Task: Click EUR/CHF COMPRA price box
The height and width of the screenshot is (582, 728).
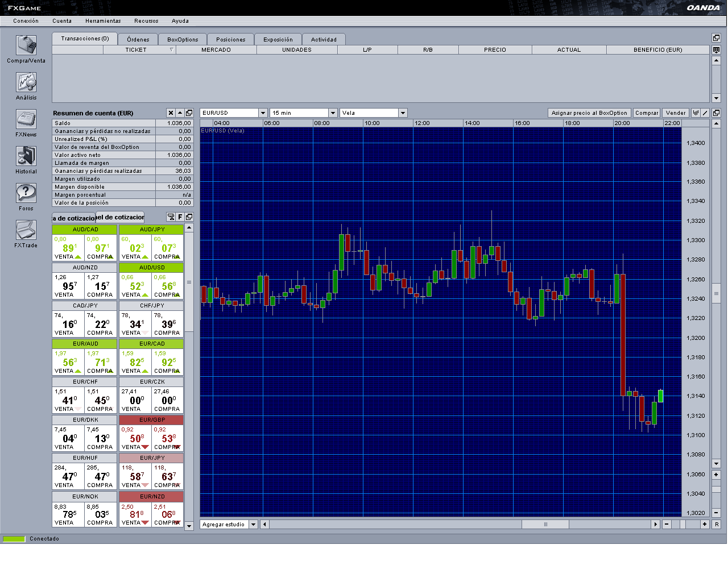Action: (101, 400)
